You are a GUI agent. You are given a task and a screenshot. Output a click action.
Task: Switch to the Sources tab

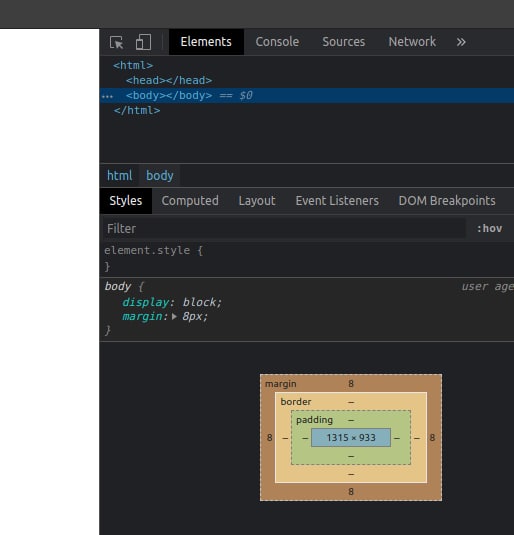coord(344,42)
